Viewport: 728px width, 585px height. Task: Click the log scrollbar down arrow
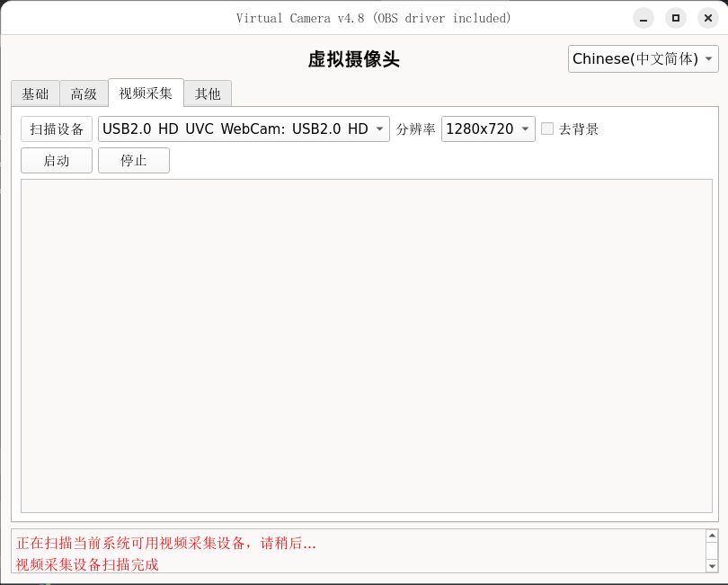tap(712, 566)
